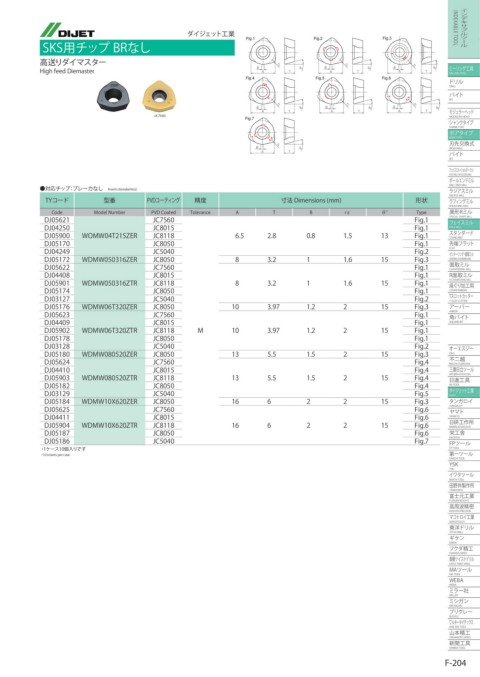Select the YSK maker tab
This screenshot has height=677, width=480.
click(x=464, y=465)
